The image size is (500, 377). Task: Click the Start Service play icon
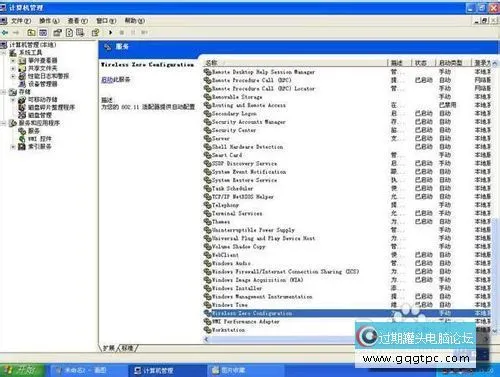110,33
